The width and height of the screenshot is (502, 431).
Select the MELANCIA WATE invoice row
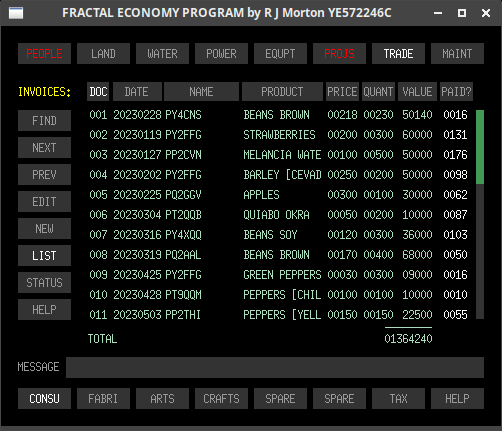tap(278, 155)
